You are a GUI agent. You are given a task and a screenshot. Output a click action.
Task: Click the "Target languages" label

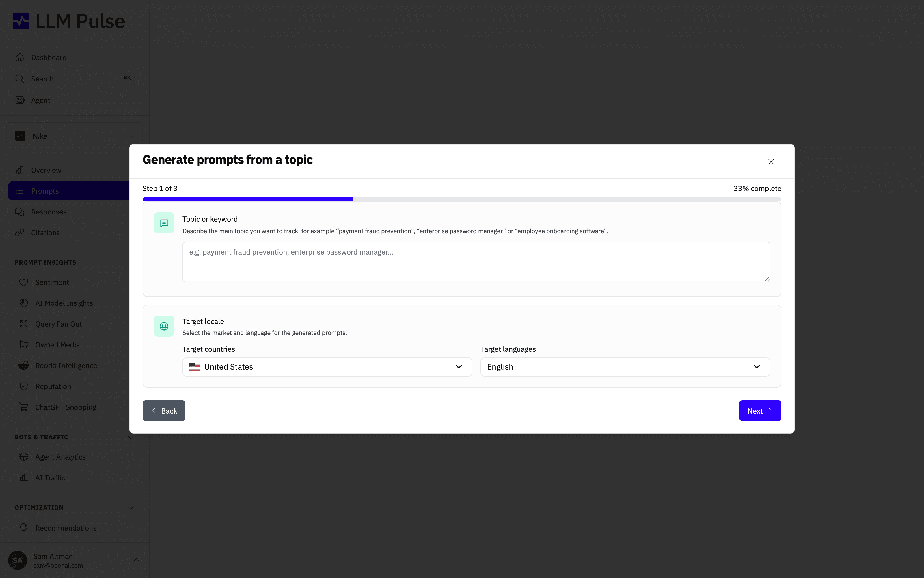pyautogui.click(x=508, y=349)
